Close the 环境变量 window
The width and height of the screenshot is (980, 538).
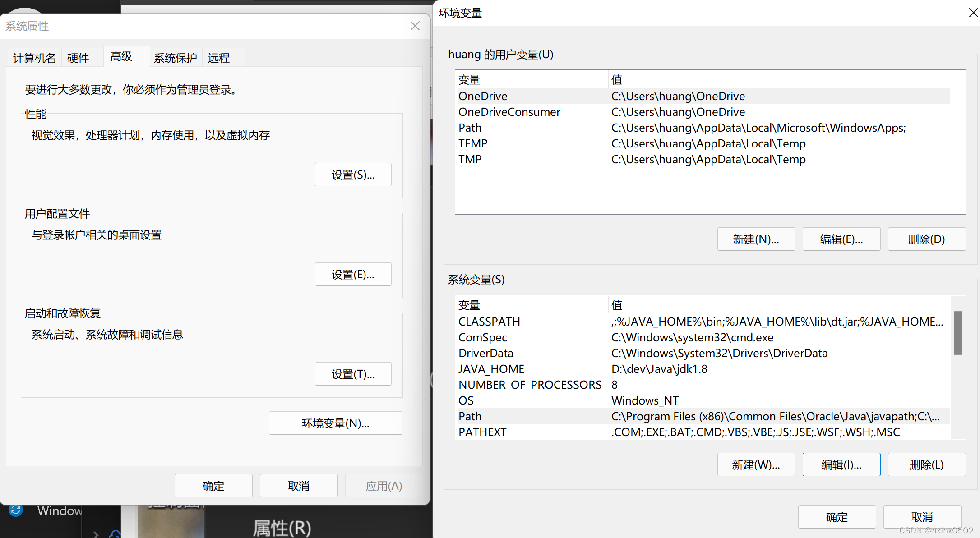point(973,13)
